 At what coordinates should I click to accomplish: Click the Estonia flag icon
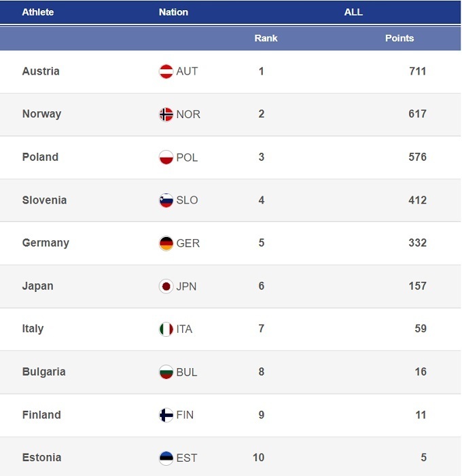pyautogui.click(x=166, y=458)
